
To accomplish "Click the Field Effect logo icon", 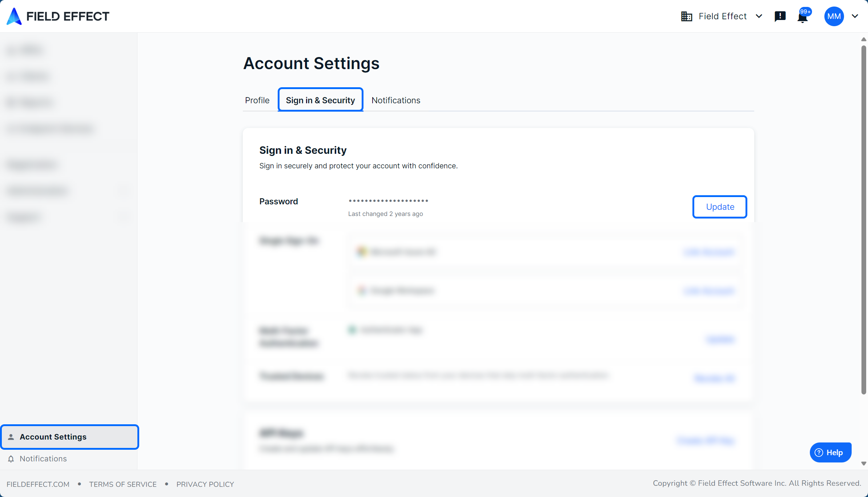I will 14,16.
